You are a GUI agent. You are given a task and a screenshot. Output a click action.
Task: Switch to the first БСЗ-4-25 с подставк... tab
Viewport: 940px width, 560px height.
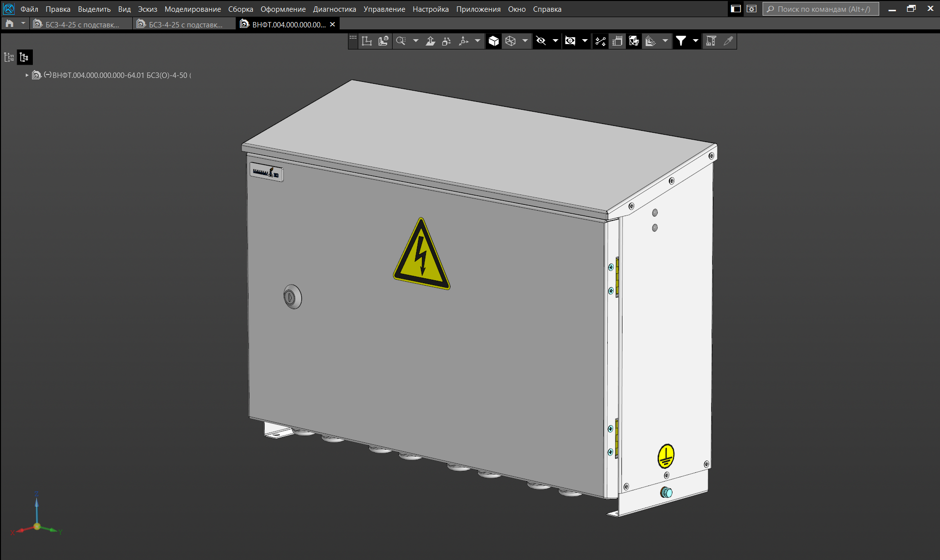[x=81, y=24]
